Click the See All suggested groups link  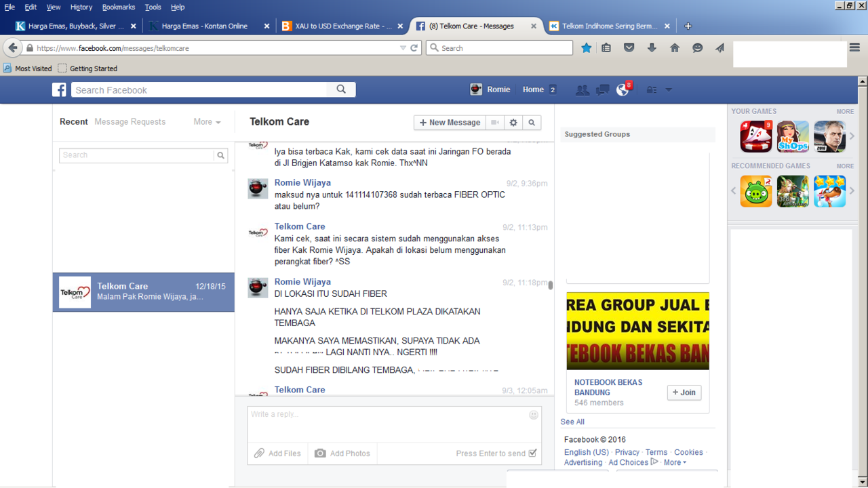click(x=572, y=422)
